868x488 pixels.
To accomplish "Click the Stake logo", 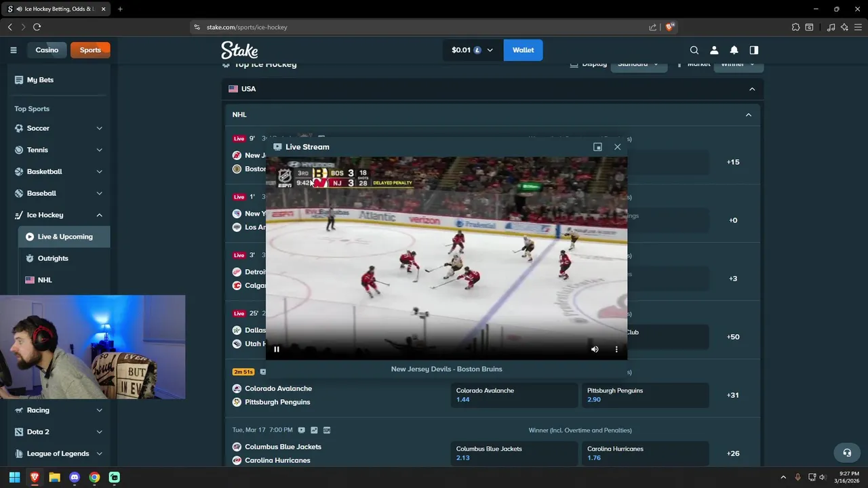I will pyautogui.click(x=239, y=50).
